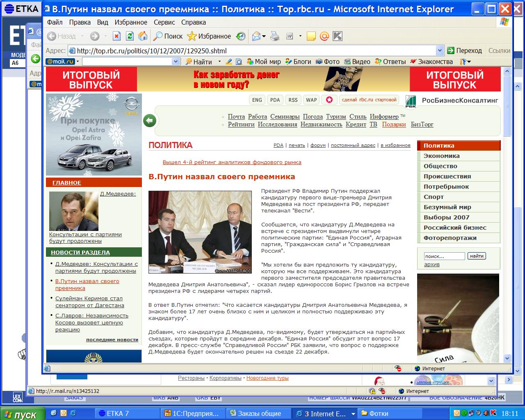Click the найти button beside site search
Image resolution: width=525 pixels, height=420 pixels.
[x=477, y=256]
